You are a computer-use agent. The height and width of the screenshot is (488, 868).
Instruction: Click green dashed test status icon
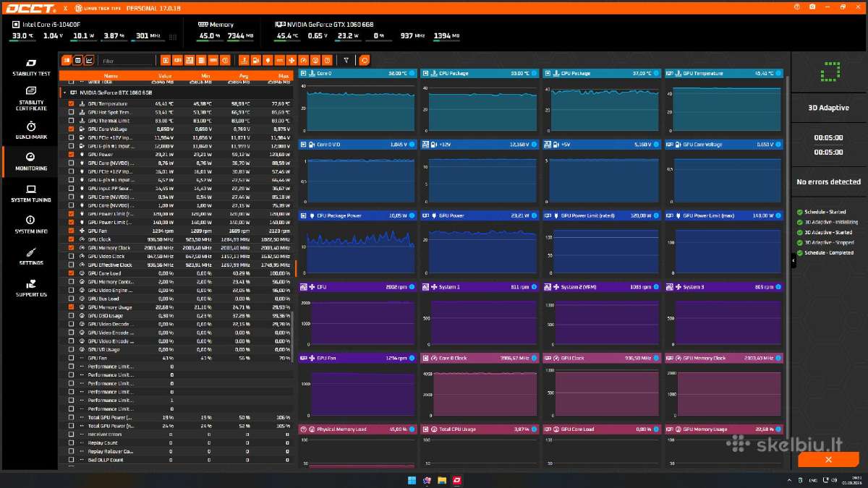[831, 72]
